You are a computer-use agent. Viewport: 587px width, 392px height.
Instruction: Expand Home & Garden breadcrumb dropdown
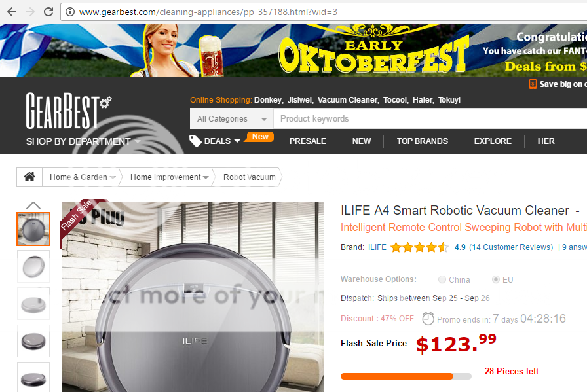pos(113,177)
